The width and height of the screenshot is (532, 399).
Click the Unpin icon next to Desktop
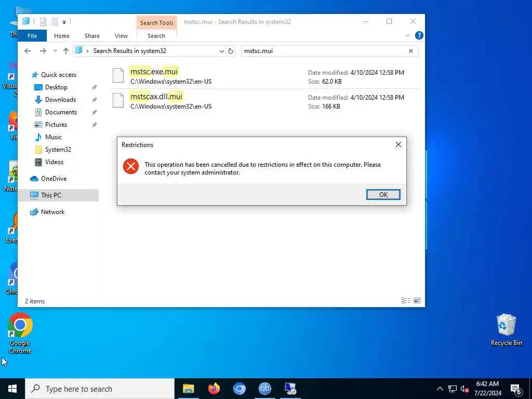[x=95, y=87]
